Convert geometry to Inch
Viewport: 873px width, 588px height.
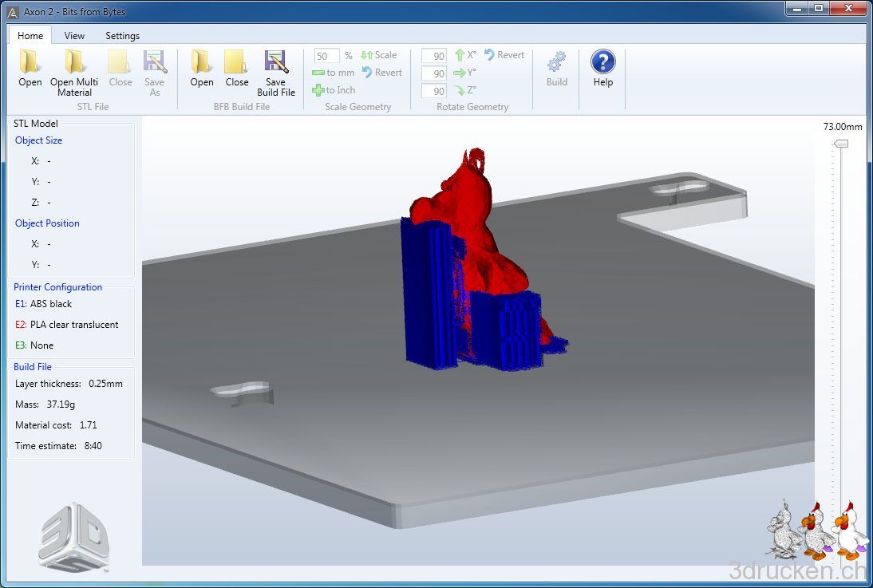334,89
